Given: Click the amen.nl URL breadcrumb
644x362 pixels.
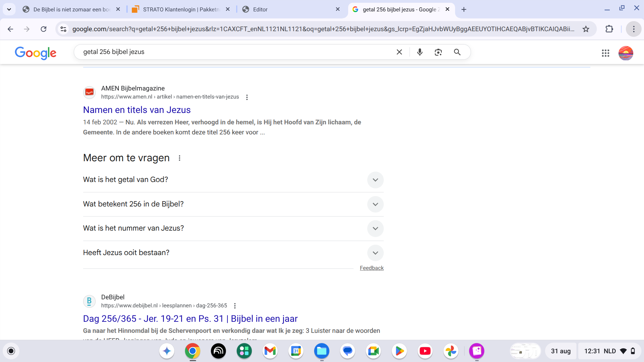Looking at the screenshot, I should pos(170,97).
